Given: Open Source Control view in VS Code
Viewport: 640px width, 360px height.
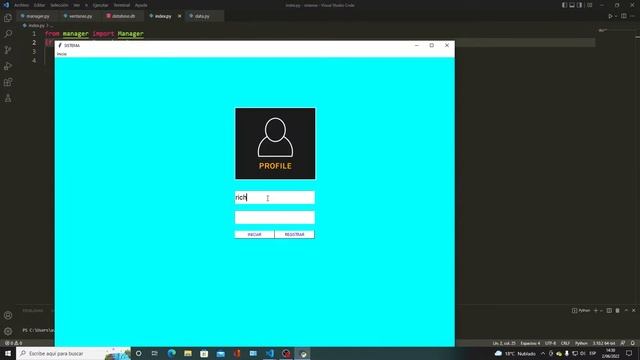Looking at the screenshot, I should [x=8, y=50].
